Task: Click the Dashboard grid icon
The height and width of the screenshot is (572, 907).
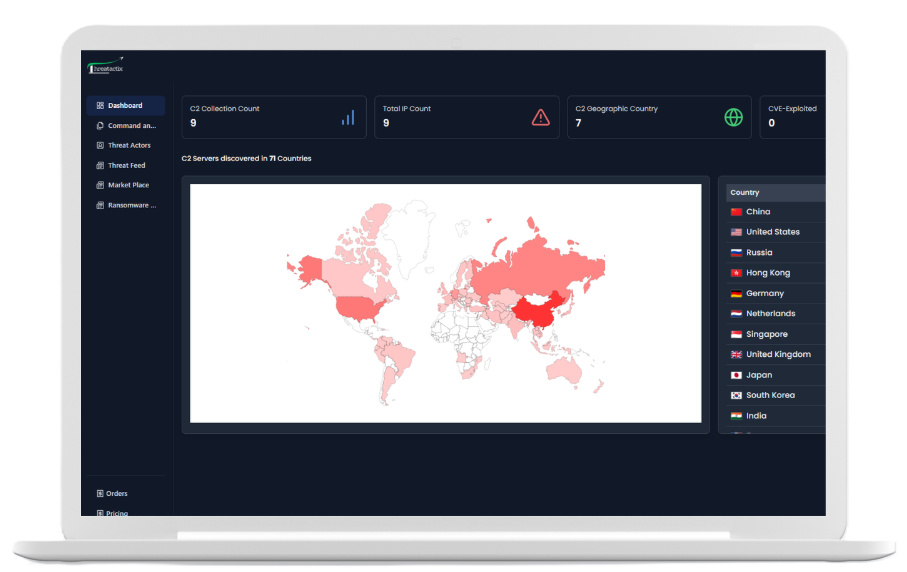Action: [x=100, y=105]
